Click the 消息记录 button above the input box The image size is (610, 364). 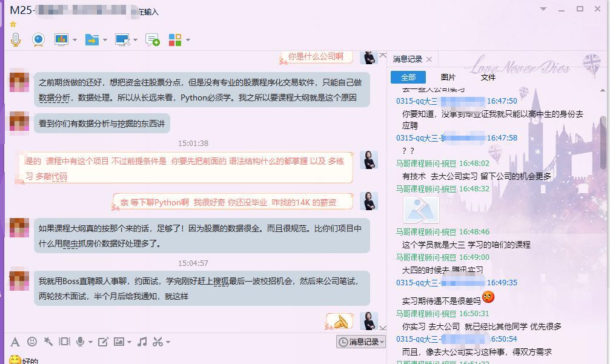click(361, 342)
